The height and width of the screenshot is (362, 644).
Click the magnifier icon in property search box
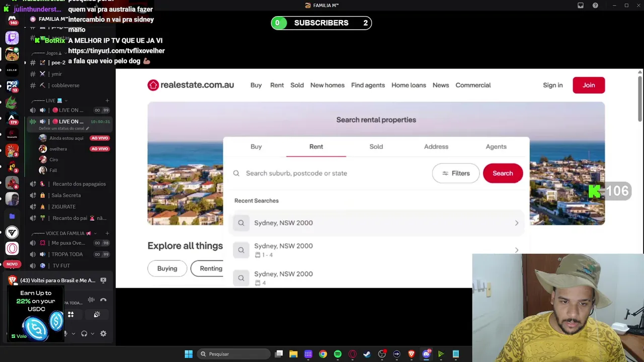[x=236, y=173]
